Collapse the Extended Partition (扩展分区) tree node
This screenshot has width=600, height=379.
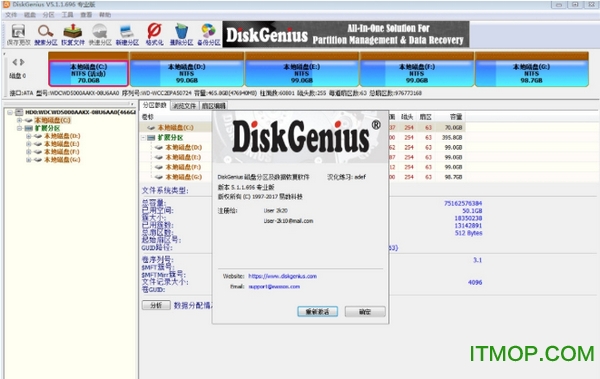coord(20,128)
